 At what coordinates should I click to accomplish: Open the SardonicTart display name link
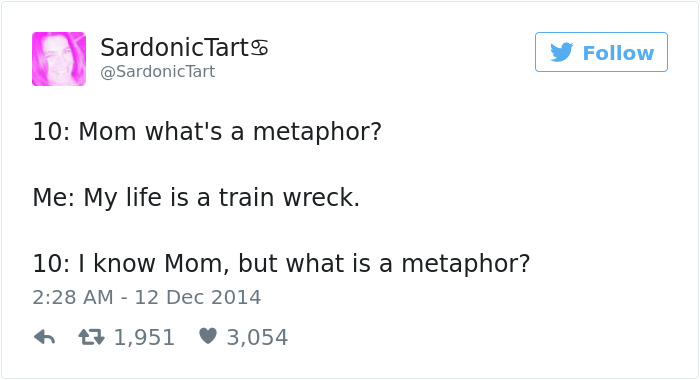click(x=175, y=47)
